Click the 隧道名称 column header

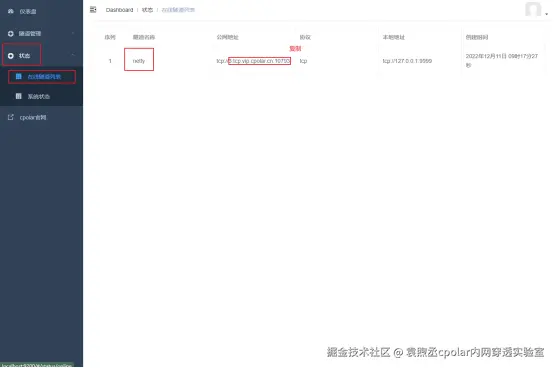click(x=144, y=37)
